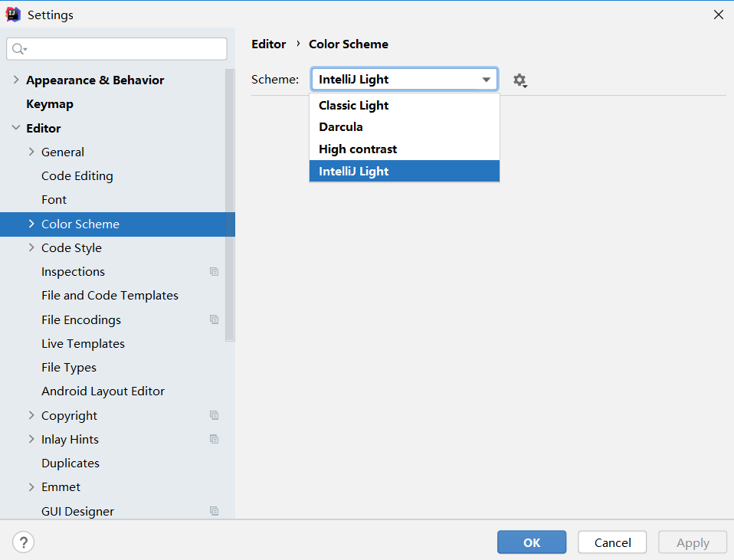Click the project icon next to Inlay Hints

click(x=214, y=439)
